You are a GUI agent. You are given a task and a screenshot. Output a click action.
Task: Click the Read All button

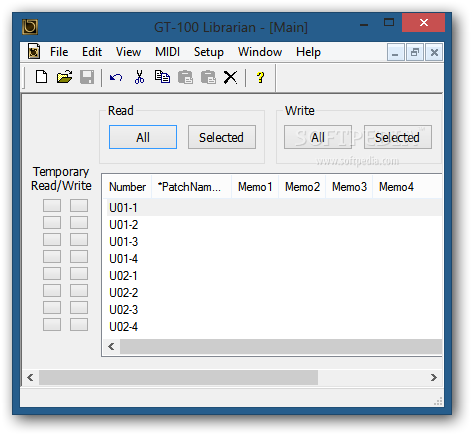(143, 137)
